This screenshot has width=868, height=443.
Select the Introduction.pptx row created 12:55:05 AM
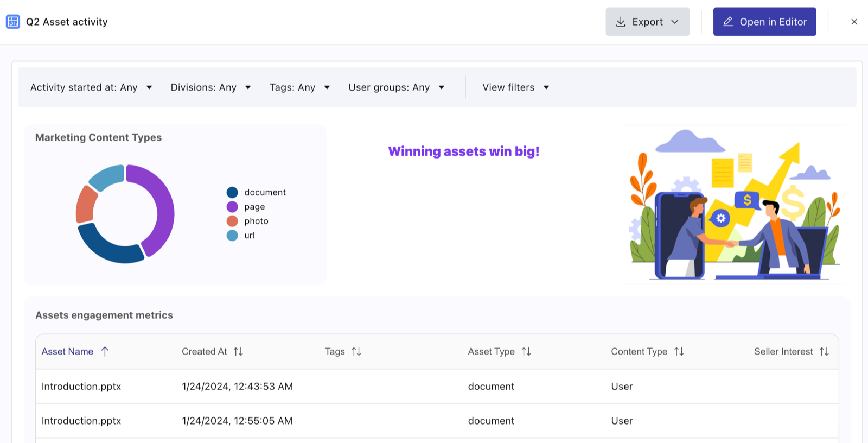point(437,421)
